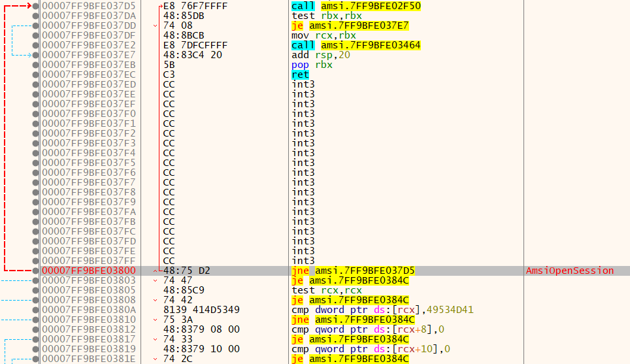Select je instruction at address 00007FF9BFE03803
Viewport: 630px width, 364px height.
tap(350, 280)
